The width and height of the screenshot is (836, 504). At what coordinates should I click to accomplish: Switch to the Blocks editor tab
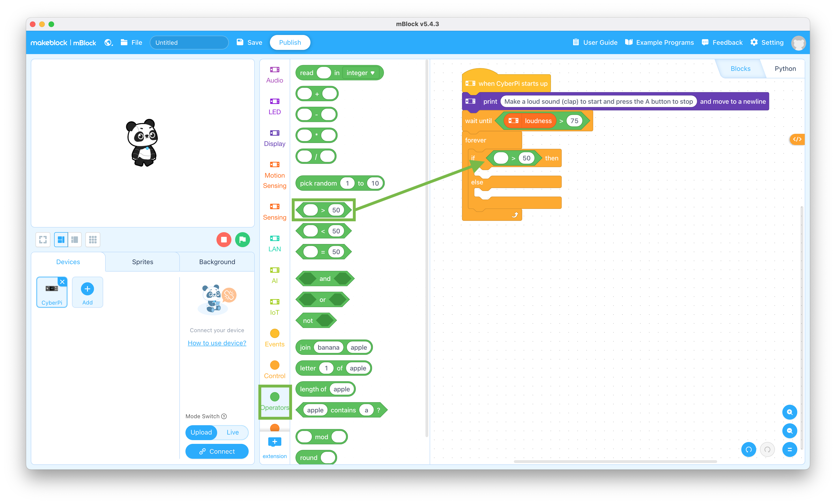click(x=740, y=69)
